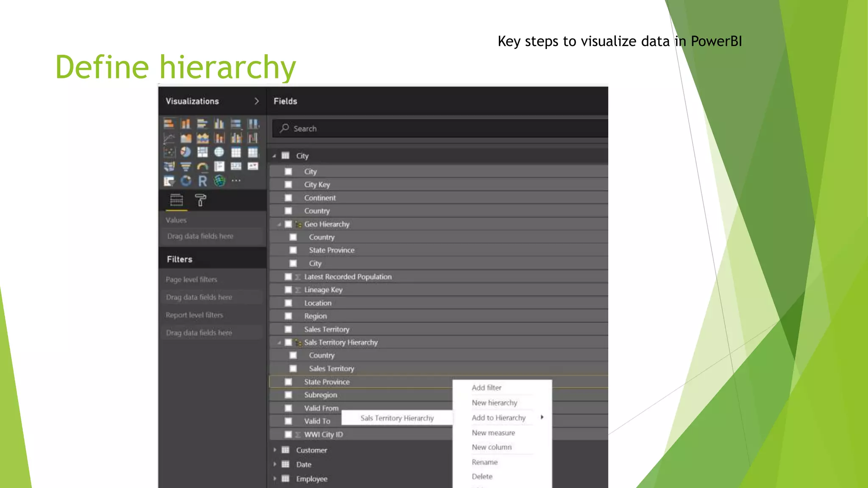Select the pie chart visualization
The height and width of the screenshot is (488, 868).
pos(186,152)
